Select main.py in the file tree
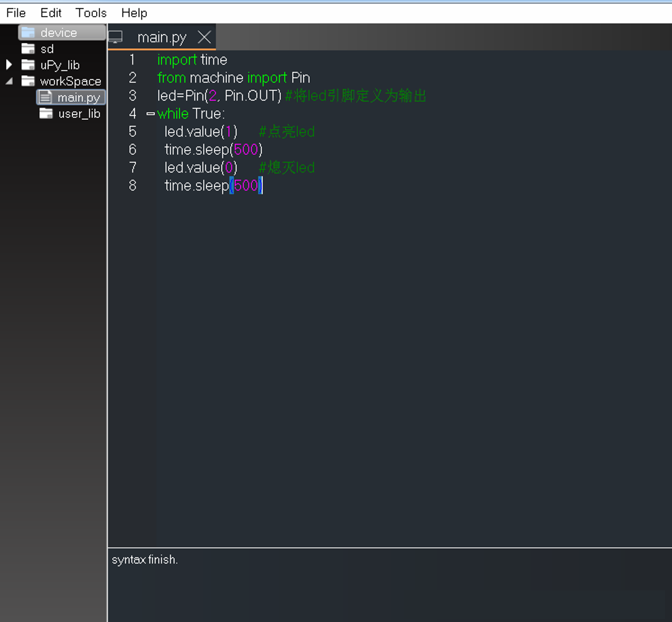Image resolution: width=672 pixels, height=622 pixels. click(79, 98)
